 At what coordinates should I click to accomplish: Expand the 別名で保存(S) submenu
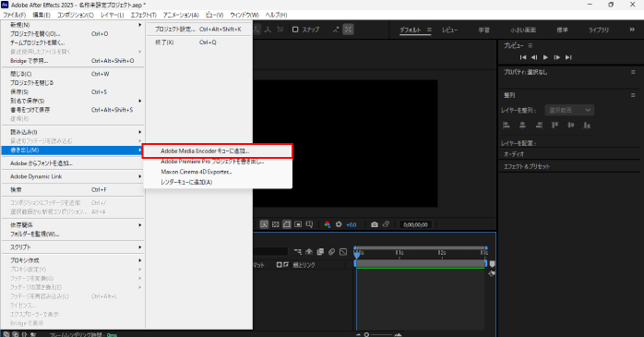coord(73,101)
